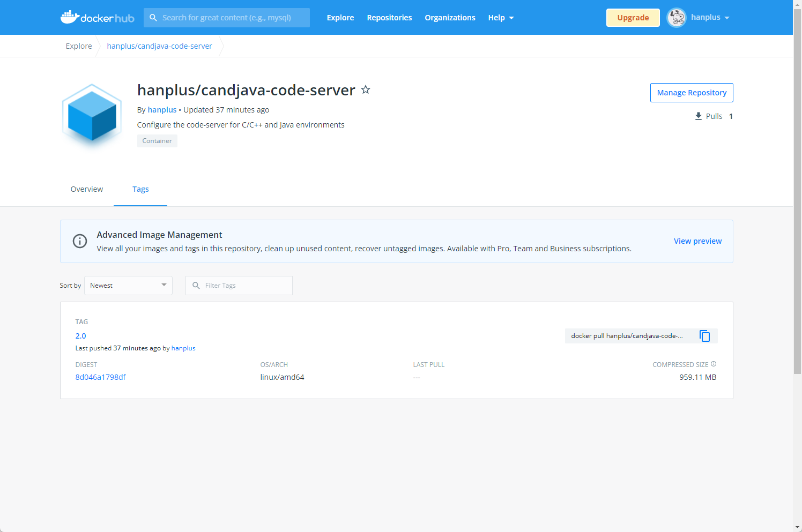Click the Advanced Image Management info icon
Image resolution: width=802 pixels, height=532 pixels.
click(x=80, y=241)
